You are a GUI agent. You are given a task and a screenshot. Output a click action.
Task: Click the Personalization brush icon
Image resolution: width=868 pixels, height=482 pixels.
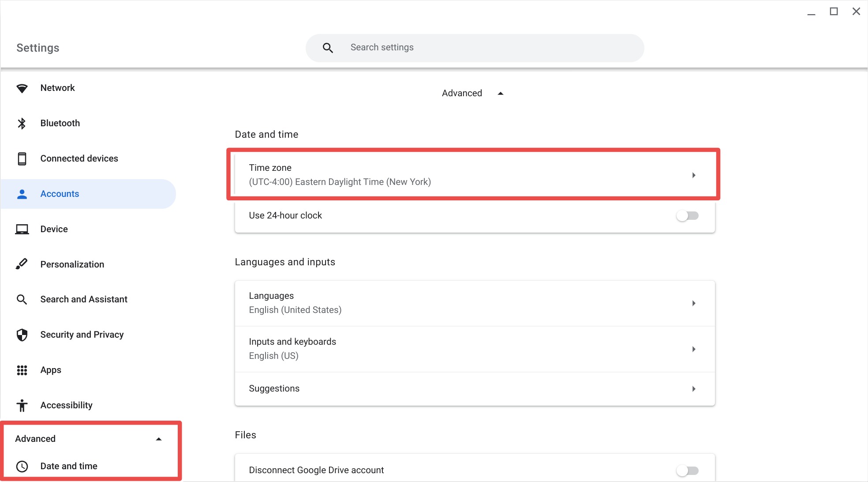tap(22, 264)
